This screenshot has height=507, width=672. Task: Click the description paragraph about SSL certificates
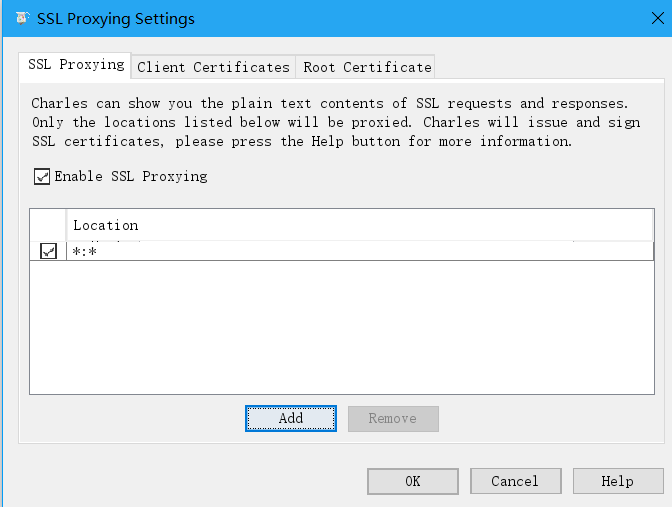point(329,122)
